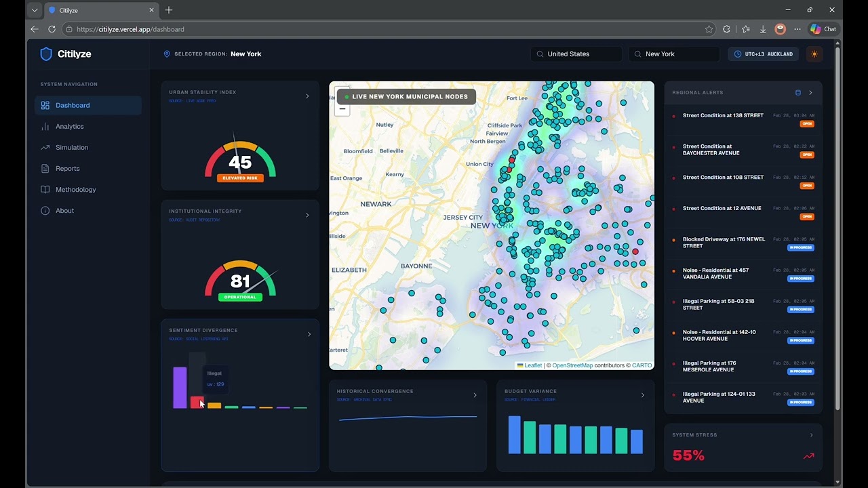
Task: Open the Blocked Driveway at 176 NEWEL STREET alert
Action: (743, 243)
